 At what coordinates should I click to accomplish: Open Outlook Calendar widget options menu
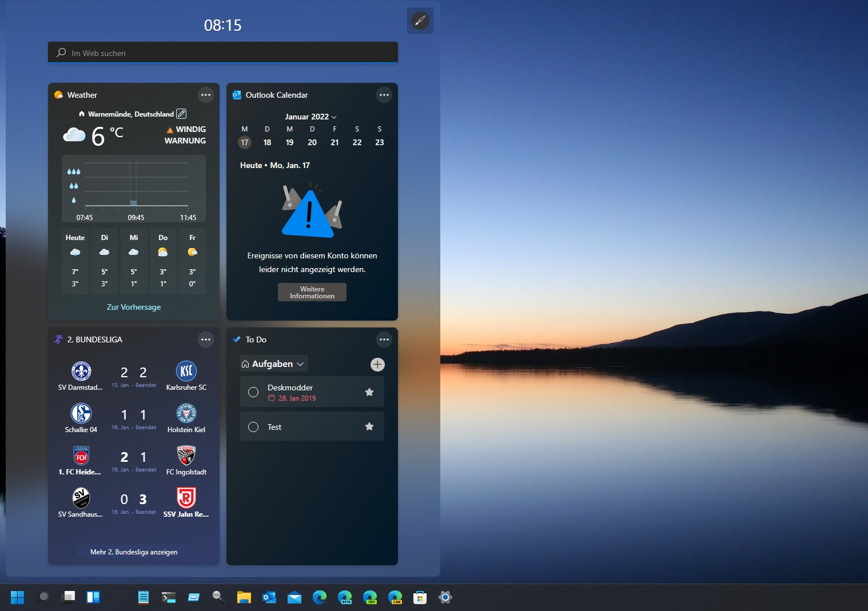click(x=384, y=95)
